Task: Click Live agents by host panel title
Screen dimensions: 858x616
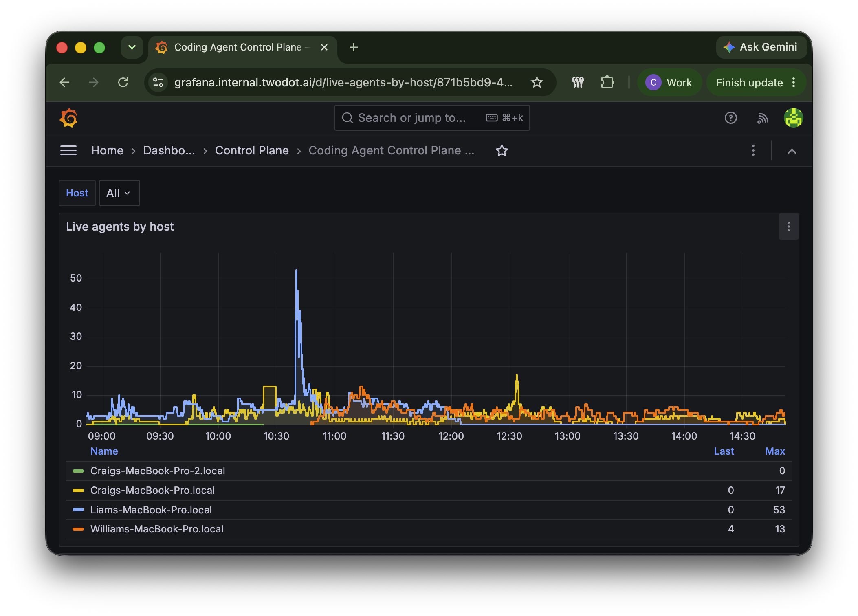Action: pos(120,227)
